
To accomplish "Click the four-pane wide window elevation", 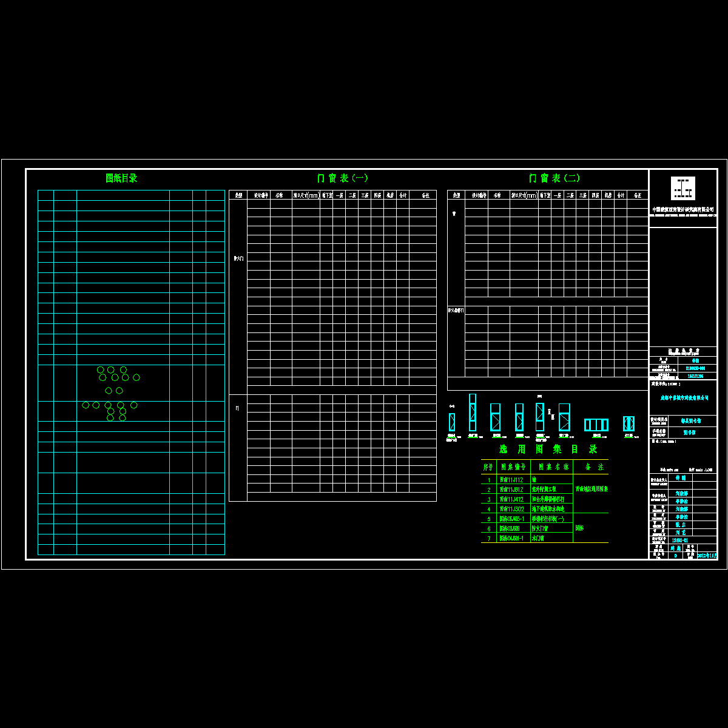I will (x=596, y=425).
